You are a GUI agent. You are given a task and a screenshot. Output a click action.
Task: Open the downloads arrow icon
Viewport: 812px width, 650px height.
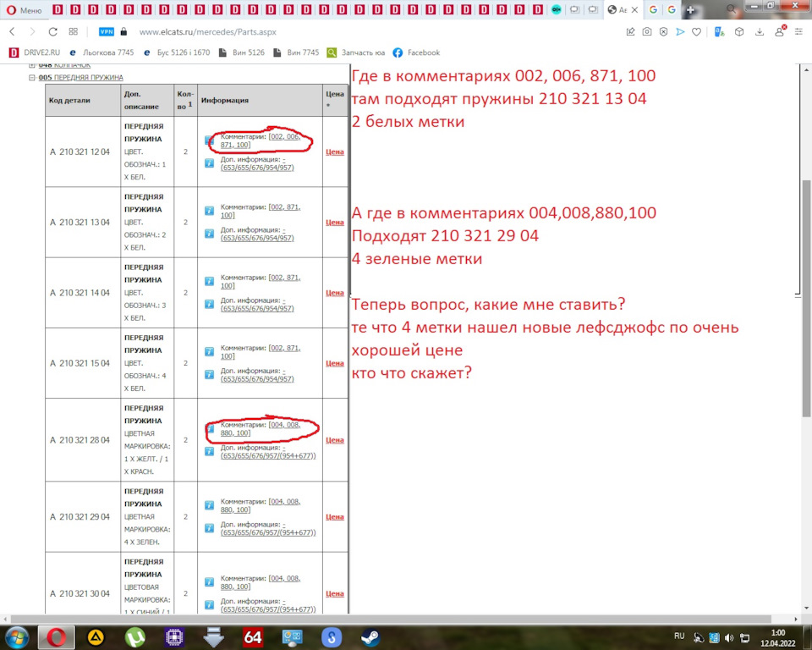760,31
